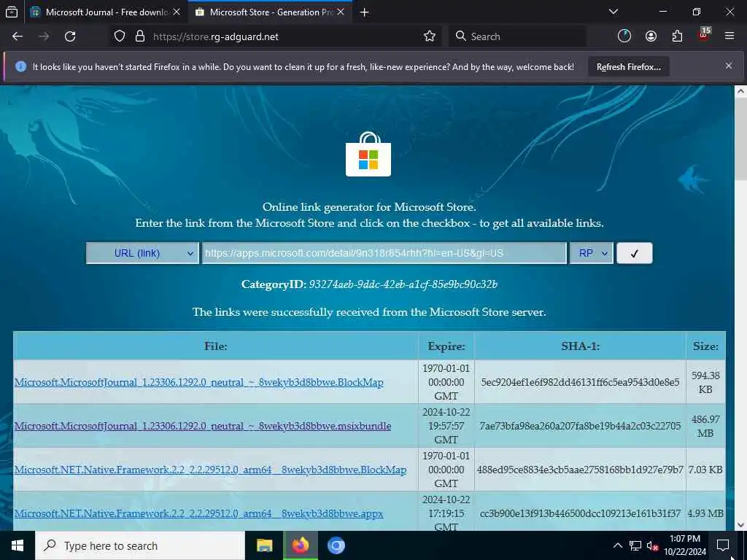Click the taskbar search box

point(140,545)
